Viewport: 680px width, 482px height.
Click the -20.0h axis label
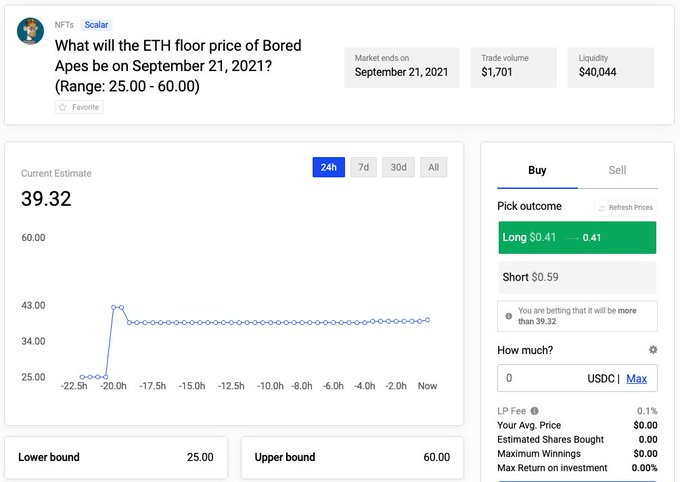pos(114,386)
